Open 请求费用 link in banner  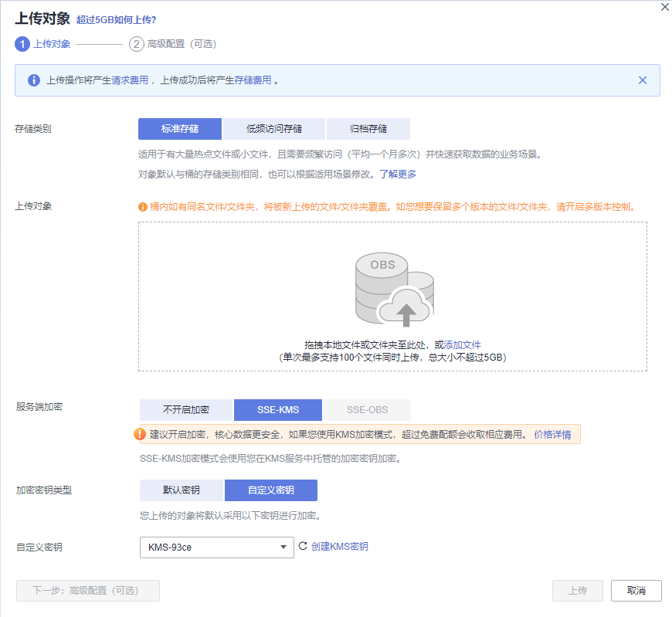click(130, 80)
